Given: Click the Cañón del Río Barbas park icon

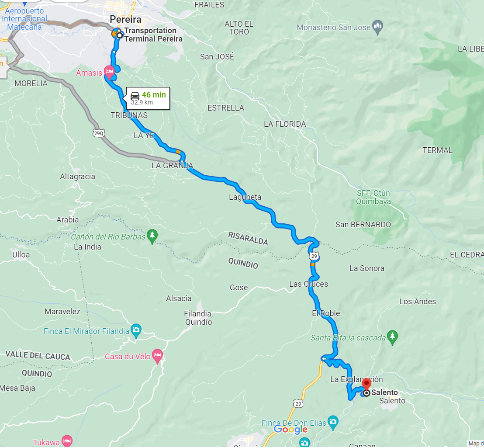Looking at the screenshot, I should [x=152, y=236].
